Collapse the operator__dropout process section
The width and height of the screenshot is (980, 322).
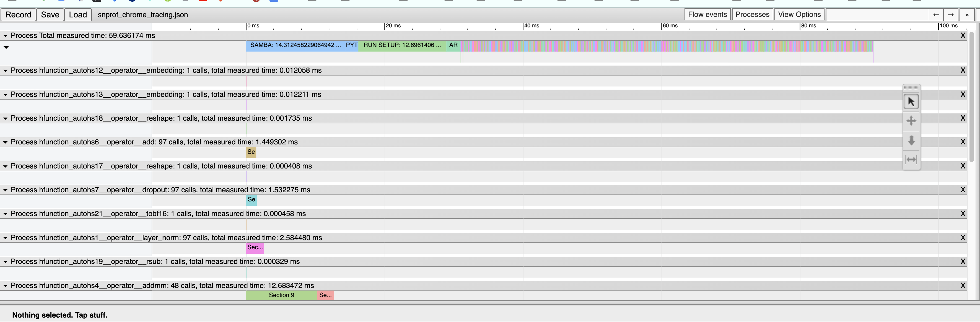5,190
